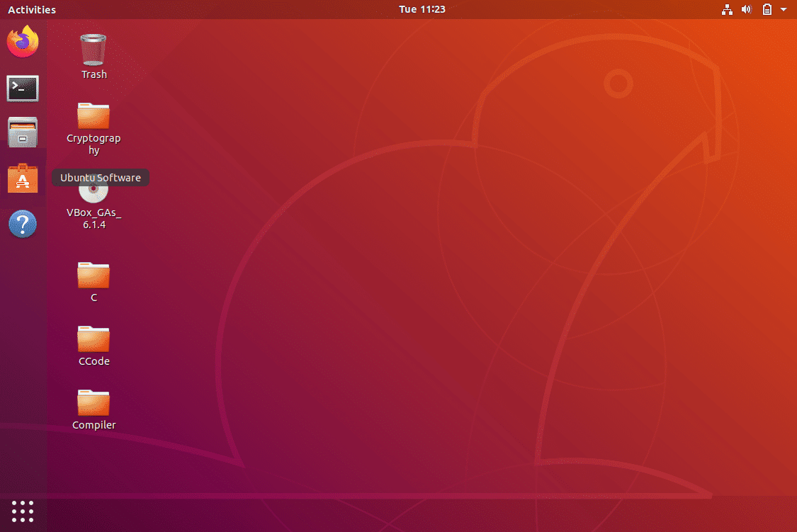This screenshot has height=532, width=797.
Task: Expand the system menu arrow
Action: pos(784,10)
